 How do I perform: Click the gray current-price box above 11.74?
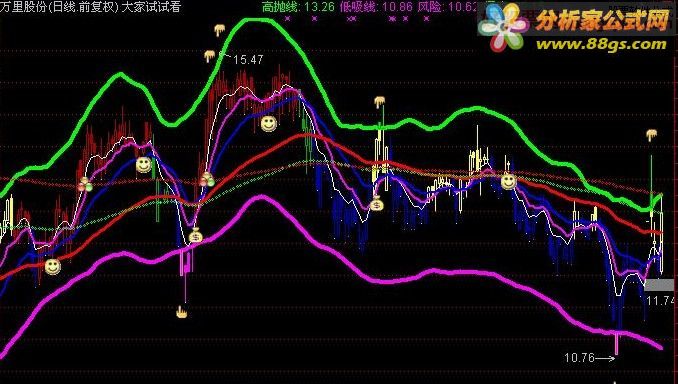(659, 285)
